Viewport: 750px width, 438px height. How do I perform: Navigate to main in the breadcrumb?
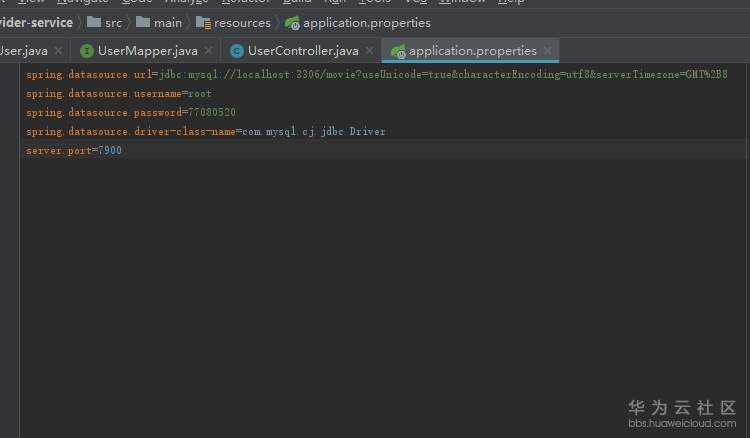coord(168,23)
